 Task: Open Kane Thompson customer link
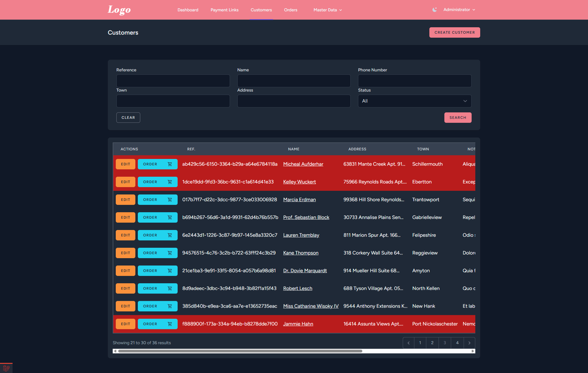point(301,253)
